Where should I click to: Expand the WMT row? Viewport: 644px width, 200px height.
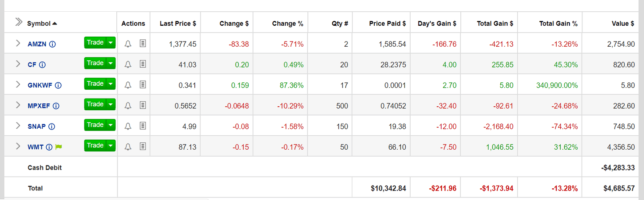point(18,146)
